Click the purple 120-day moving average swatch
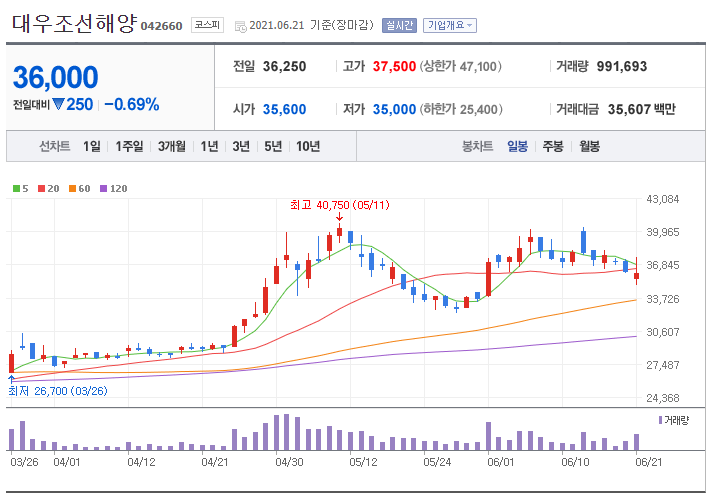Screen dimensions: 706x493 click(x=104, y=189)
